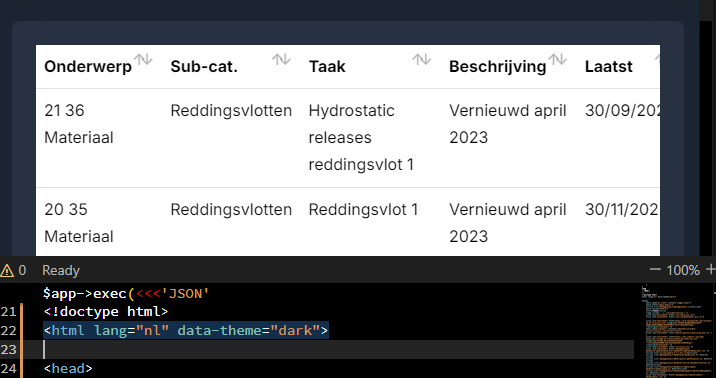This screenshot has width=716, height=378.
Task: Zoom in with the plus icon
Action: click(x=711, y=270)
